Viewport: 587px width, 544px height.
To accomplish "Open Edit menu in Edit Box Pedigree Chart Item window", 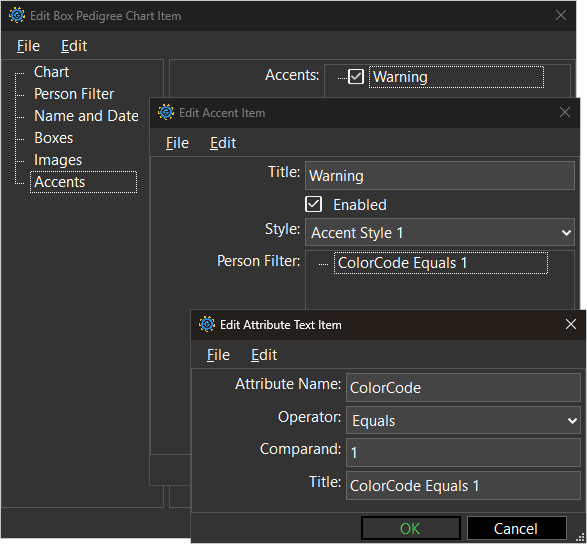I will 74,46.
